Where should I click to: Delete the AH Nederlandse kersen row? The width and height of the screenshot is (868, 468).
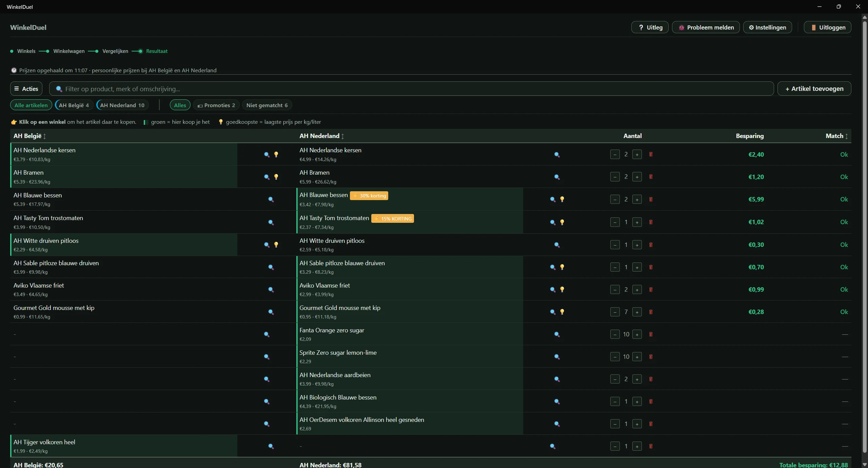[x=651, y=154]
